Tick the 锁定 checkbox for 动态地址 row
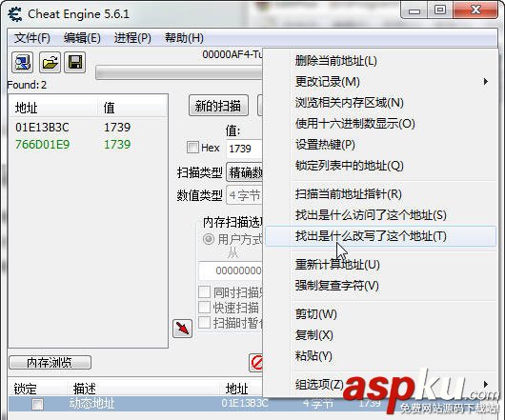This screenshot has width=505, height=420. click(37, 404)
